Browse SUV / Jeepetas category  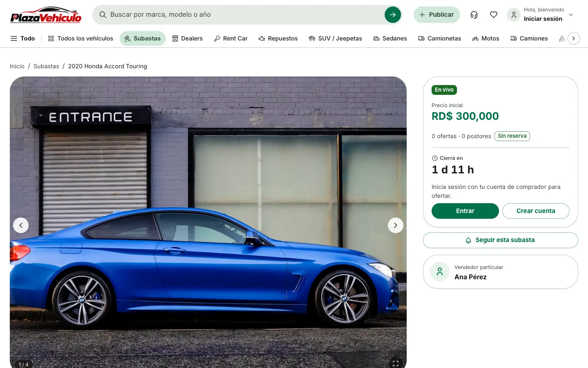(x=335, y=38)
